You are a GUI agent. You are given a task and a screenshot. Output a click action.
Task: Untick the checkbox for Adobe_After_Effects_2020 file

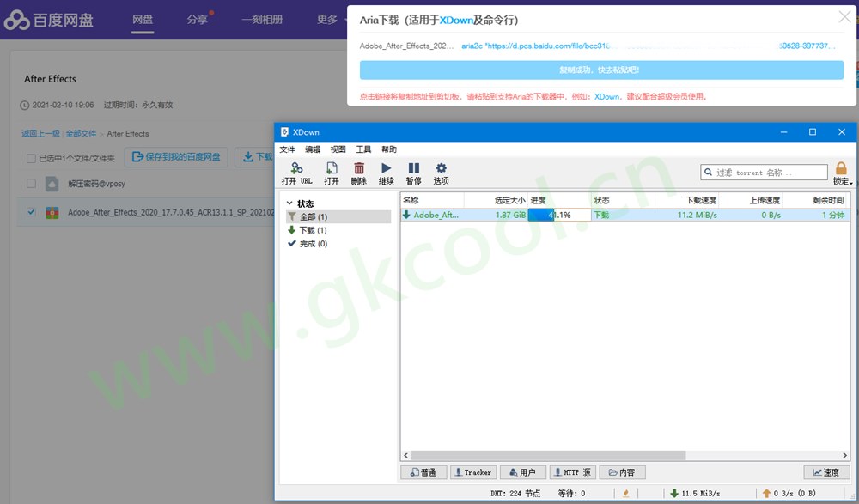pos(31,212)
